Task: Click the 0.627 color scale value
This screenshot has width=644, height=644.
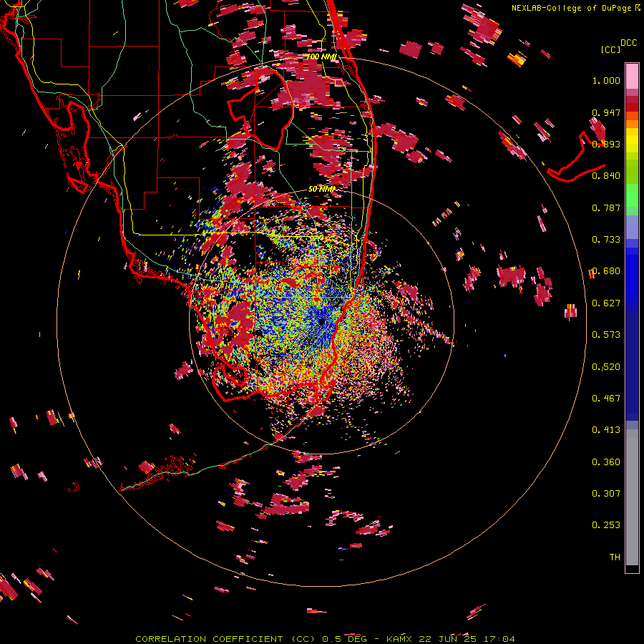Action: [606, 303]
